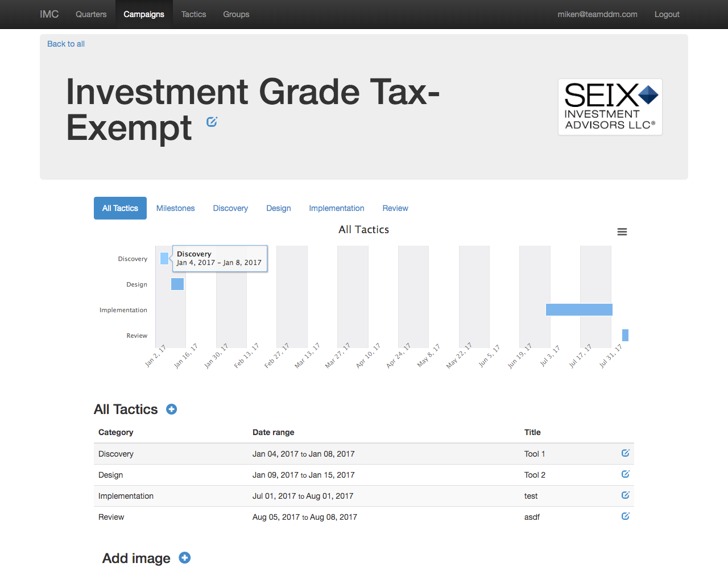Click the miken@teamddm.com account link

tap(597, 14)
